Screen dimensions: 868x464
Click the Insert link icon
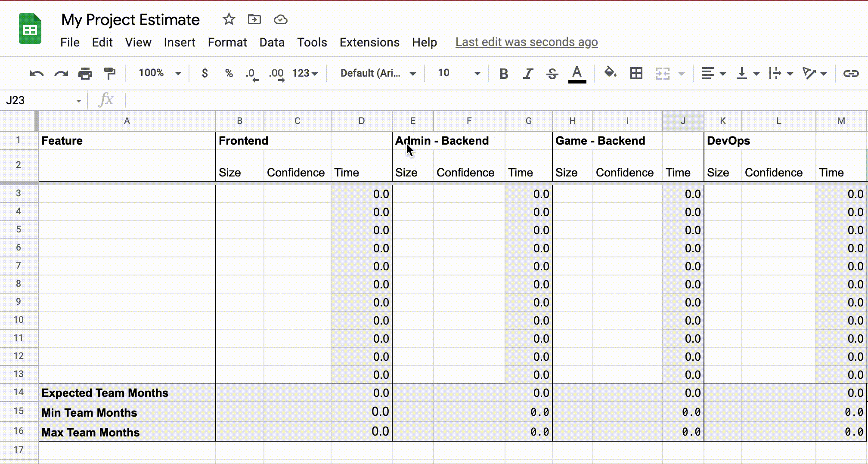(x=851, y=74)
